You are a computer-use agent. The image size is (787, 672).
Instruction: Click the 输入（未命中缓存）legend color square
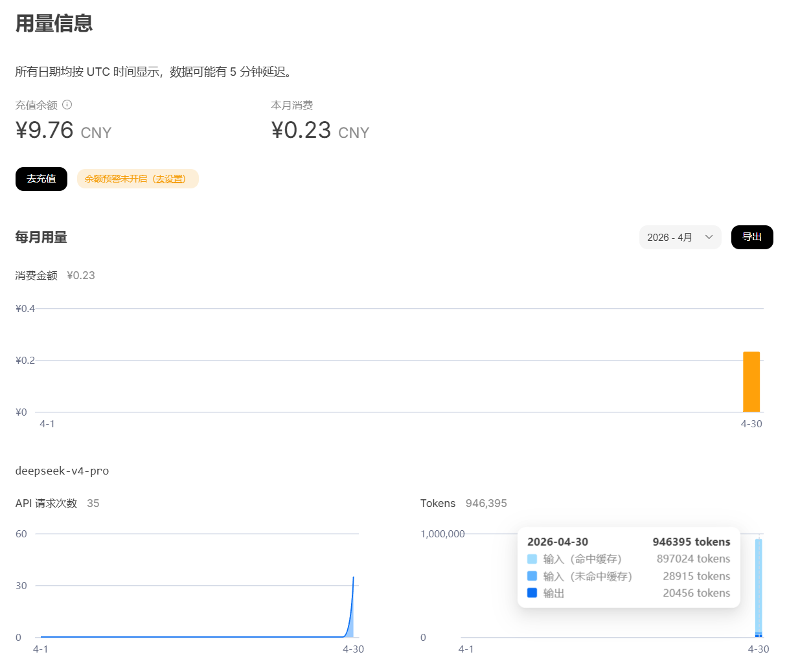(532, 576)
